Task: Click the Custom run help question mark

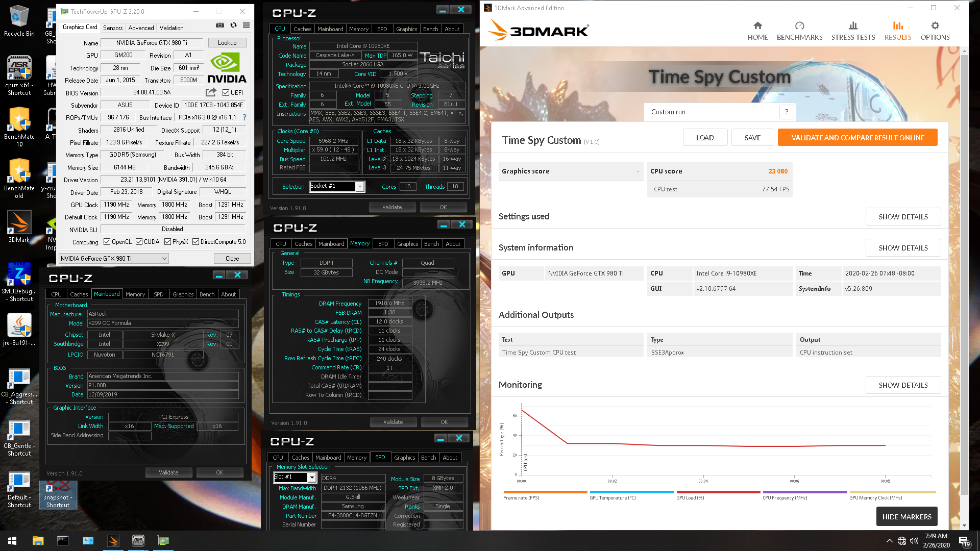Action: pyautogui.click(x=787, y=112)
